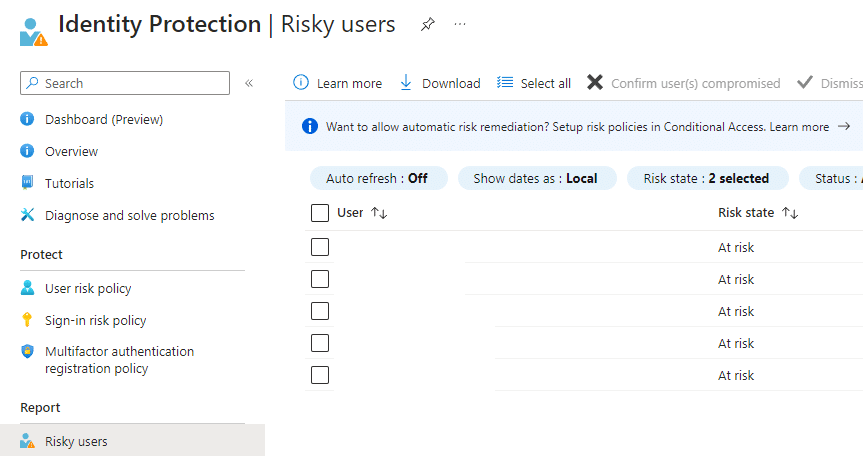Click the Overview info icon
Viewport: 863px width, 464px height.
[27, 151]
